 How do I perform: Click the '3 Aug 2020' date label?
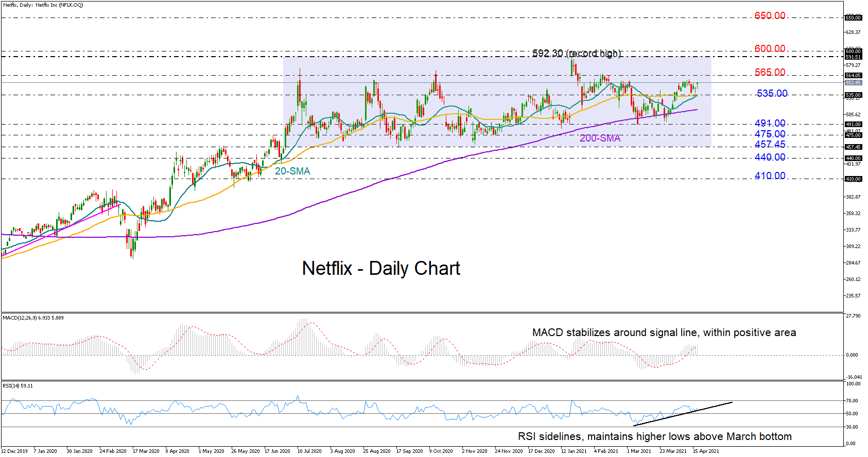(342, 451)
